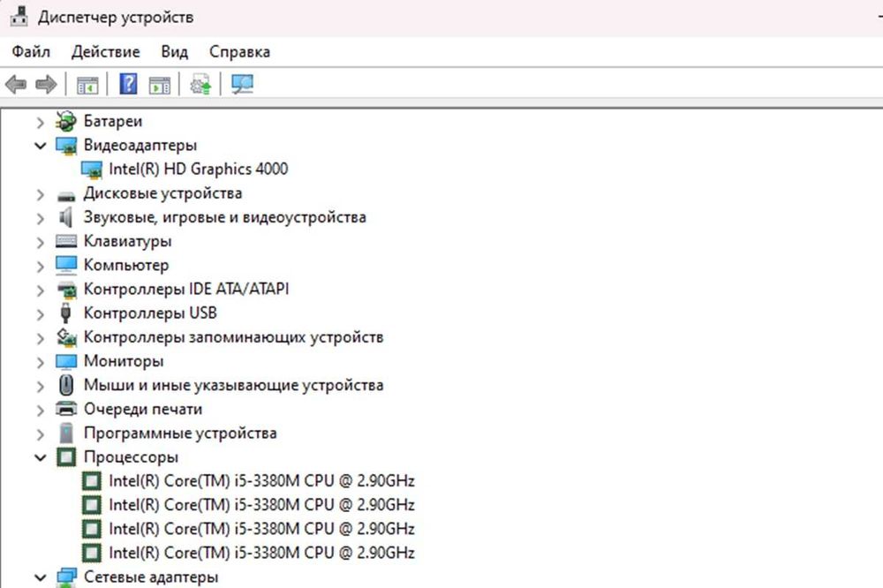Click the Клавиатуры keyboard icon
The height and width of the screenshot is (588, 883).
66,241
